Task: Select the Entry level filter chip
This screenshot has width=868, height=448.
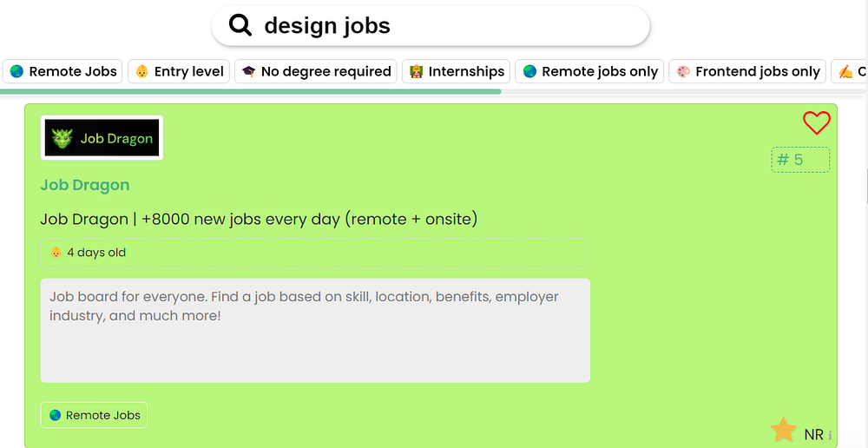Action: pyautogui.click(x=181, y=72)
